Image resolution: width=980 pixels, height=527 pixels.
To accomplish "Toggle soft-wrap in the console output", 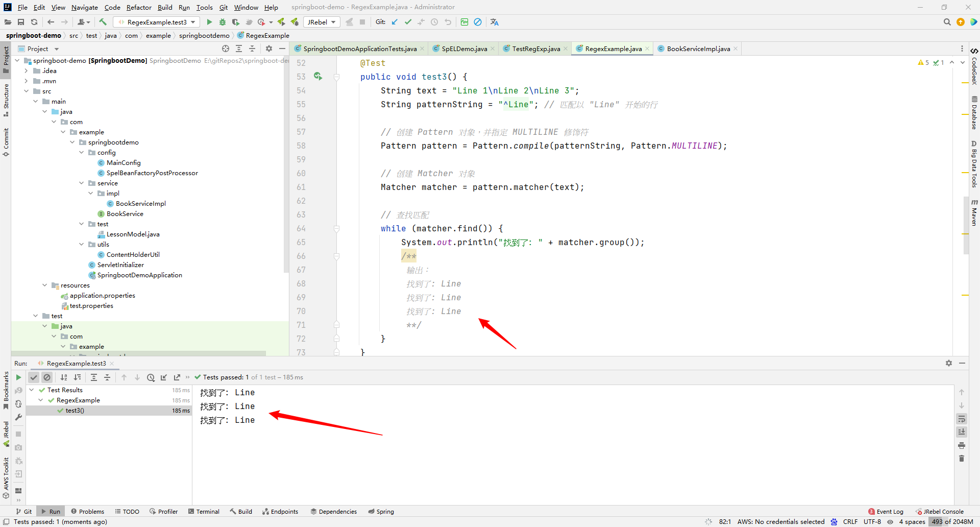I will (x=962, y=419).
